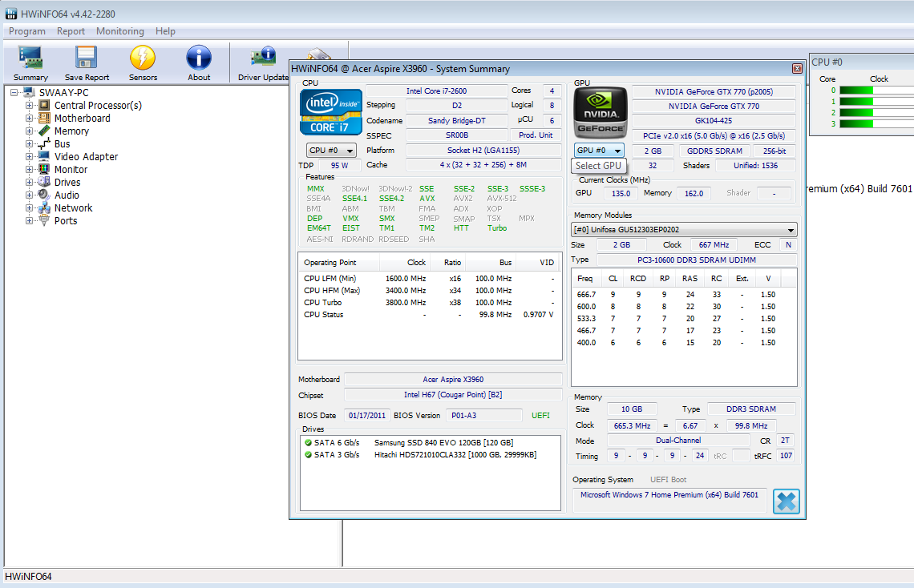Select the Video Adapter tree item
This screenshot has width=914, height=588.
(87, 156)
